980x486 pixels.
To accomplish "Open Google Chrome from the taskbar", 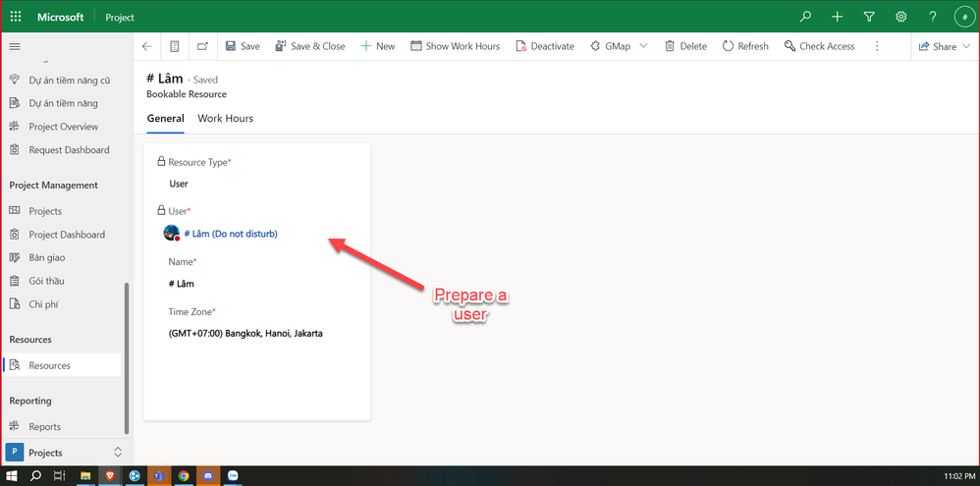I will (183, 476).
